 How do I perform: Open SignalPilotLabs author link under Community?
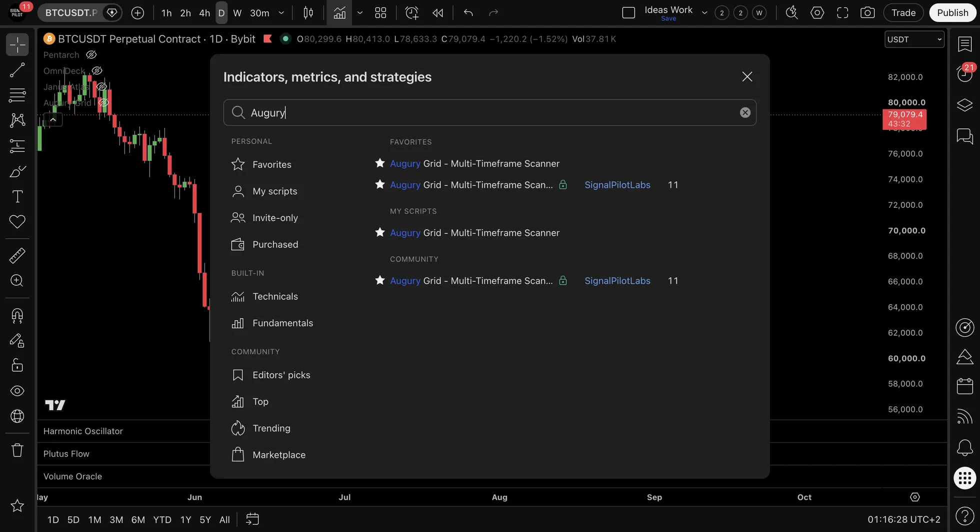617,281
